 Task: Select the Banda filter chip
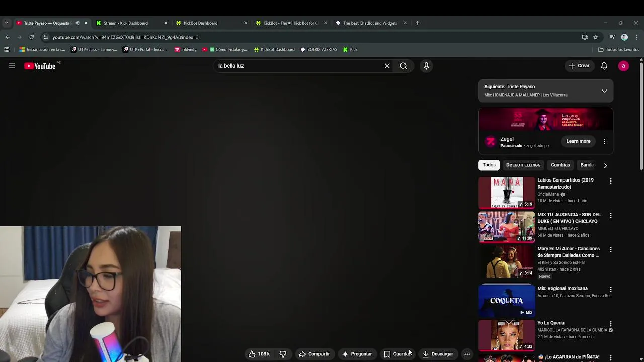587,165
